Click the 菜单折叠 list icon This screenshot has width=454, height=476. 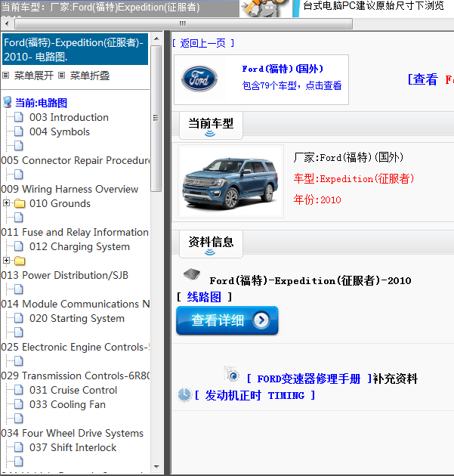(x=62, y=75)
